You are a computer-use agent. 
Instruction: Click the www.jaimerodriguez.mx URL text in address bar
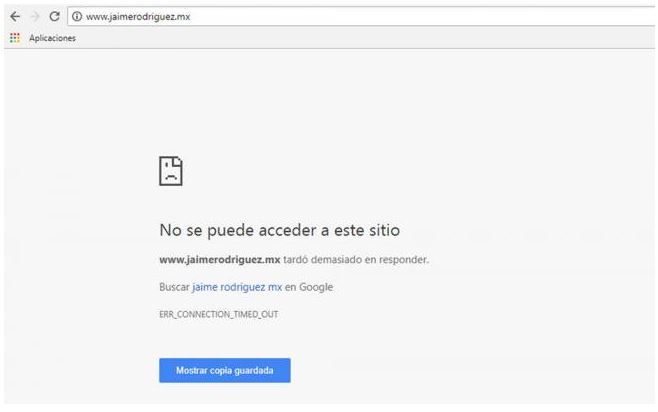click(138, 17)
